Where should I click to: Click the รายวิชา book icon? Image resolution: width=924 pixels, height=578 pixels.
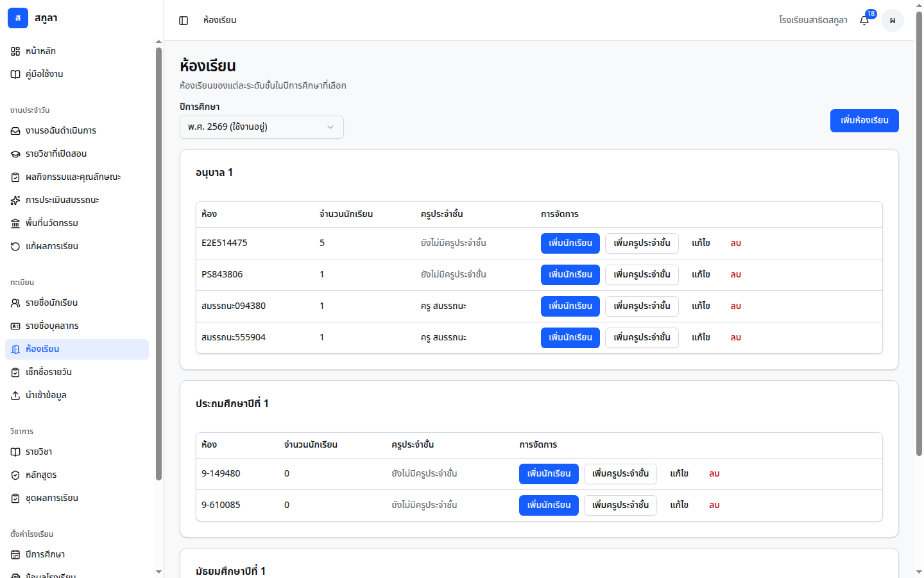15,452
